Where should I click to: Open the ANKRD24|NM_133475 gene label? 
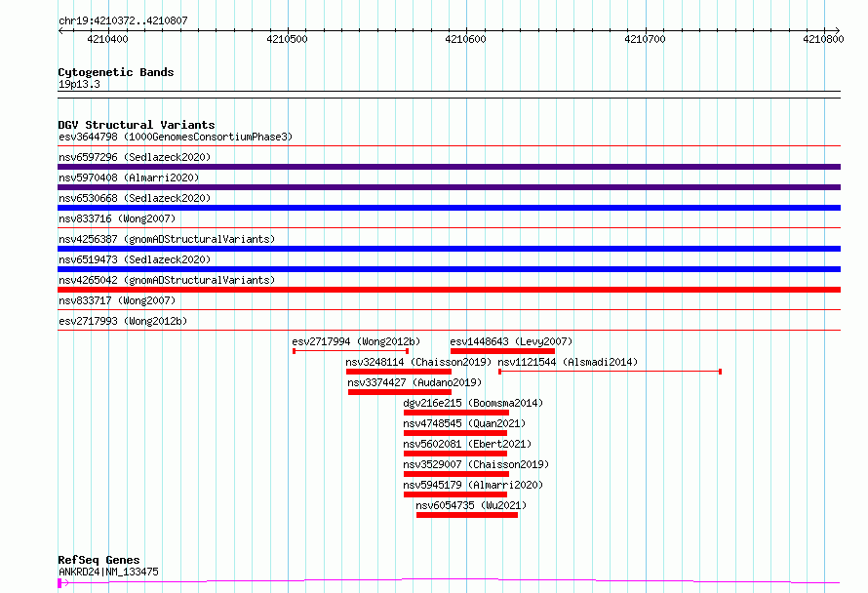[108, 572]
